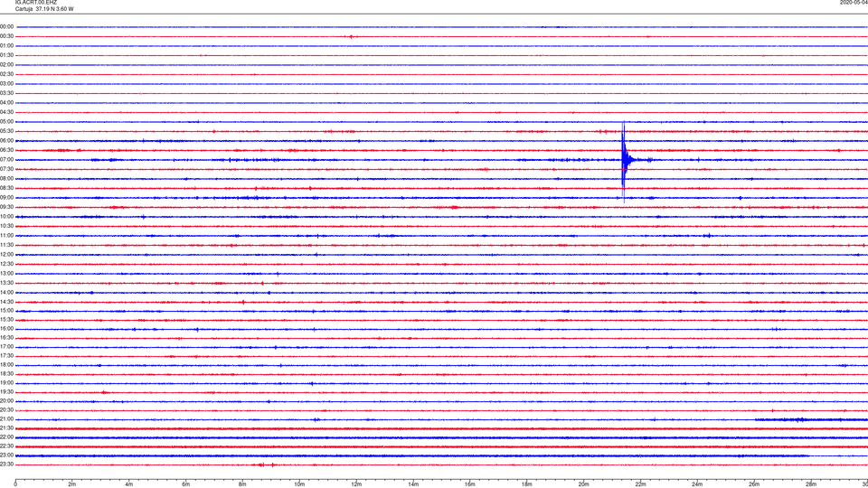
Task: Click the "01:30" row label
Action: pos(6,55)
